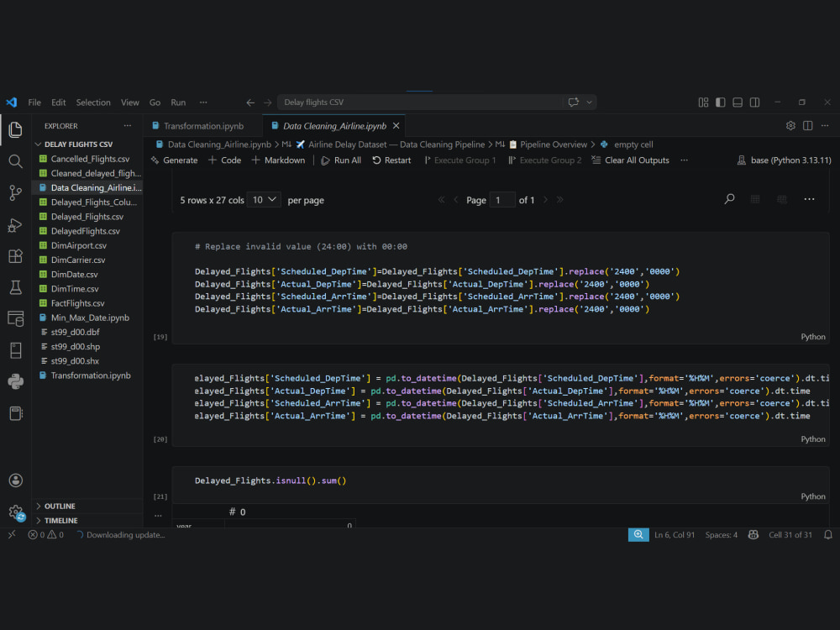Viewport: 840px width, 630px height.
Task: Go forward with the navigation arrow
Action: 267,102
